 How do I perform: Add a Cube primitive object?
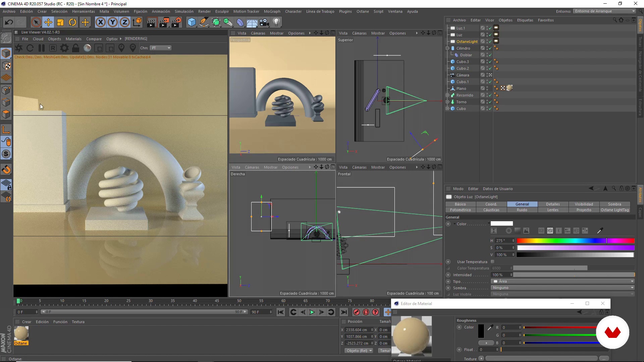[192, 22]
